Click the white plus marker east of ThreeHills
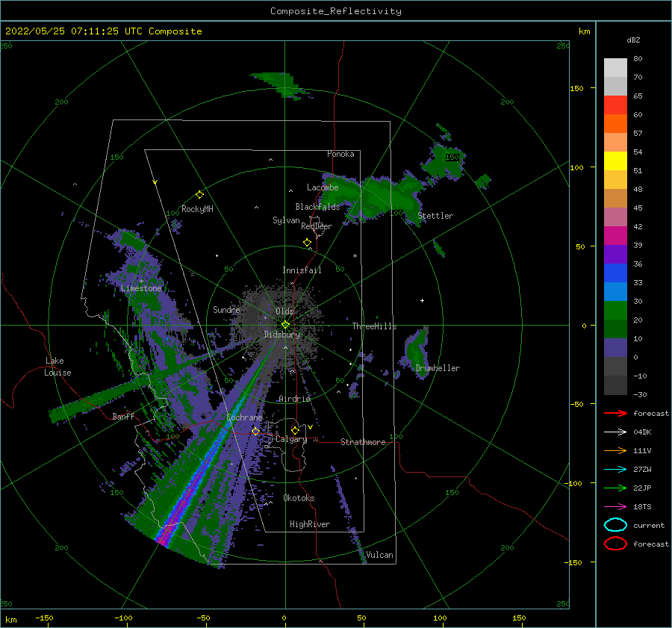The width and height of the screenshot is (672, 628). click(x=422, y=300)
